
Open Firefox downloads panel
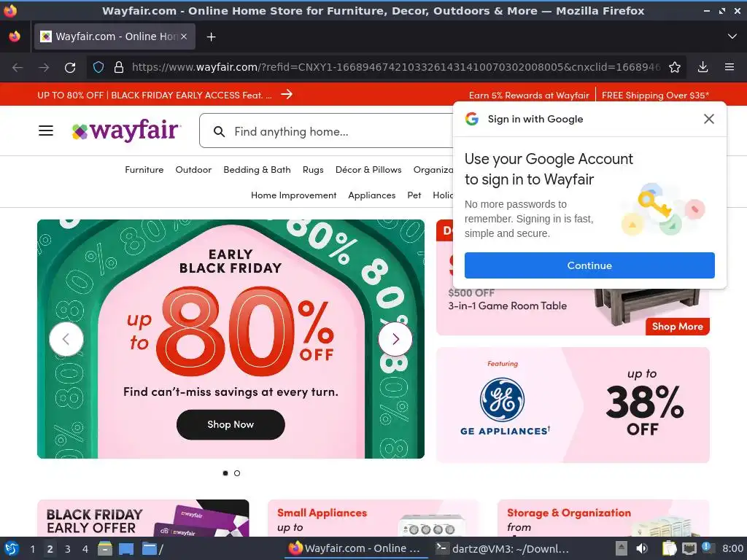tap(703, 67)
